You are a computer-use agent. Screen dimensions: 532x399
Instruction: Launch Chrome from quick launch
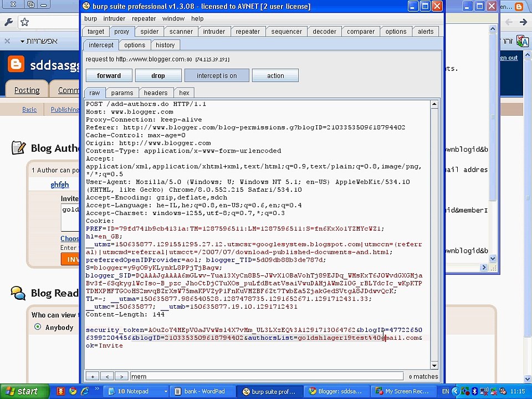click(x=73, y=391)
